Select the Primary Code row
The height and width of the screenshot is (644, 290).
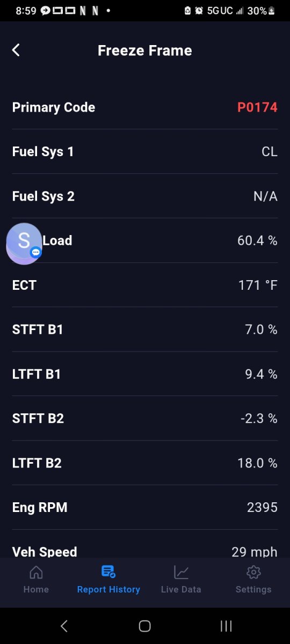pos(145,107)
